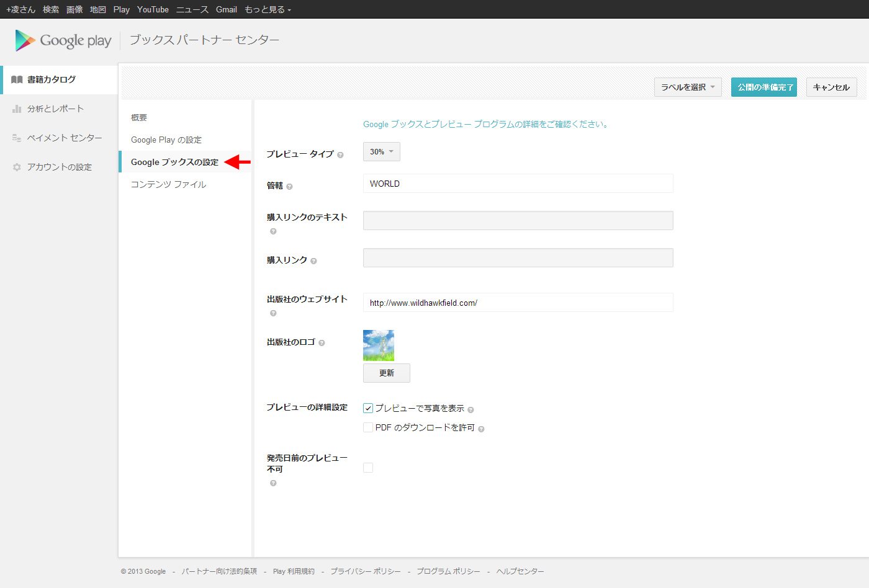Select Google ブックスの設定 section
The height and width of the screenshot is (588, 869).
pyautogui.click(x=174, y=163)
